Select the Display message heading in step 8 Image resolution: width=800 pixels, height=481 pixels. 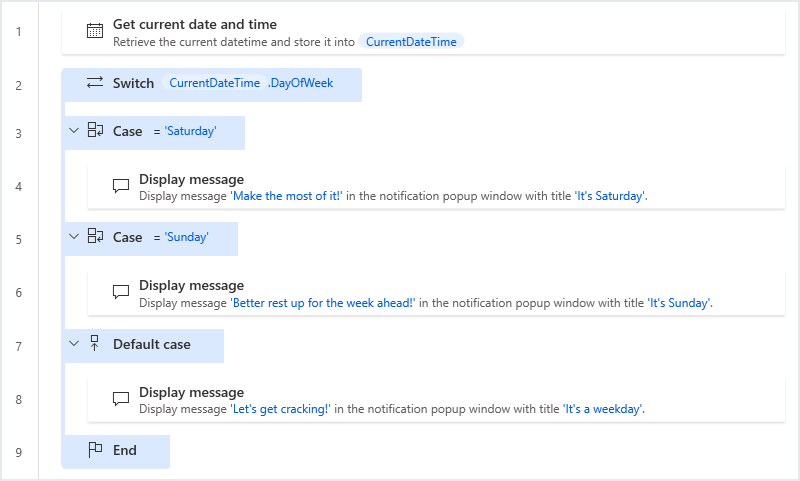click(191, 393)
